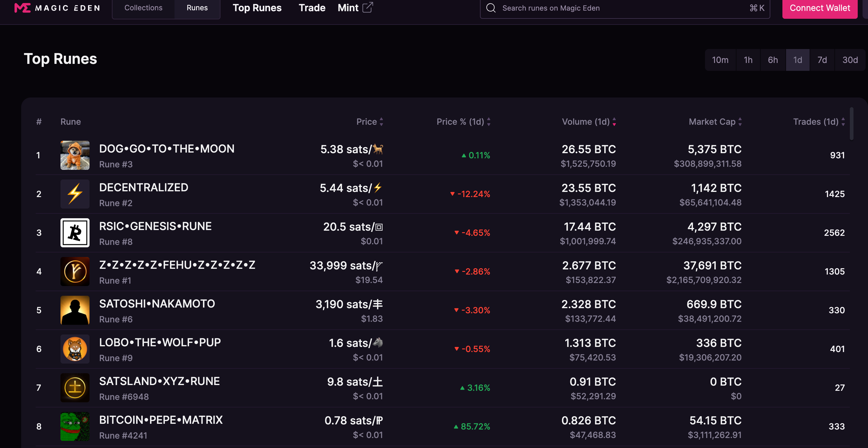Click the table vertical scrollbar
The image size is (868, 448).
tap(851, 124)
